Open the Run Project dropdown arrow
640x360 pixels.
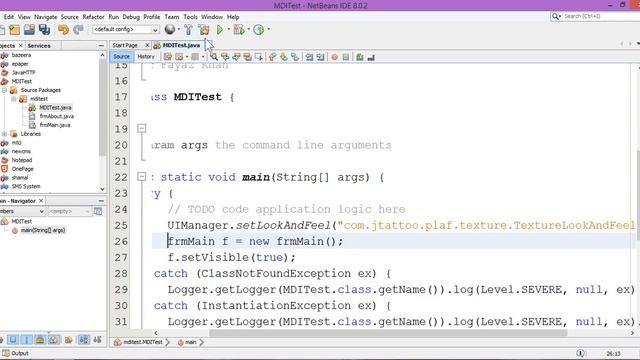pyautogui.click(x=229, y=29)
